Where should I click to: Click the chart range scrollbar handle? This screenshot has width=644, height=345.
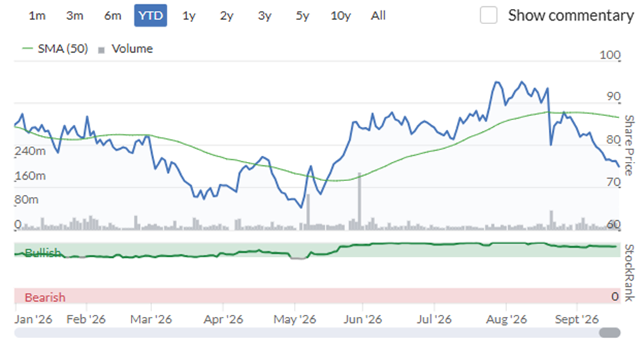point(610,332)
